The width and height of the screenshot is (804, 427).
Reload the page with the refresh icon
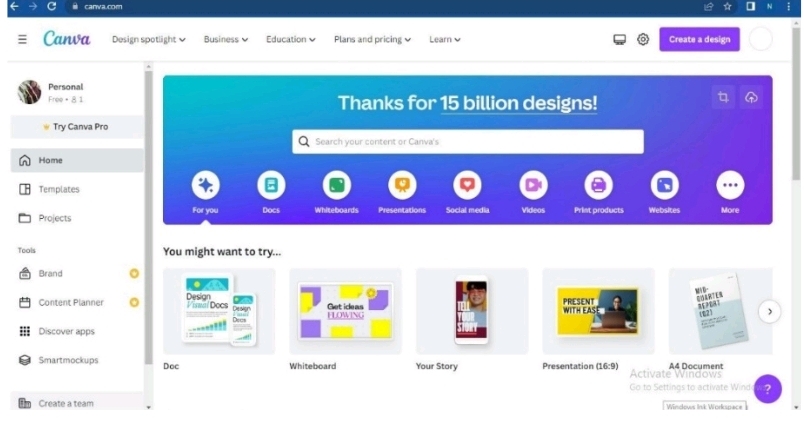(x=51, y=7)
